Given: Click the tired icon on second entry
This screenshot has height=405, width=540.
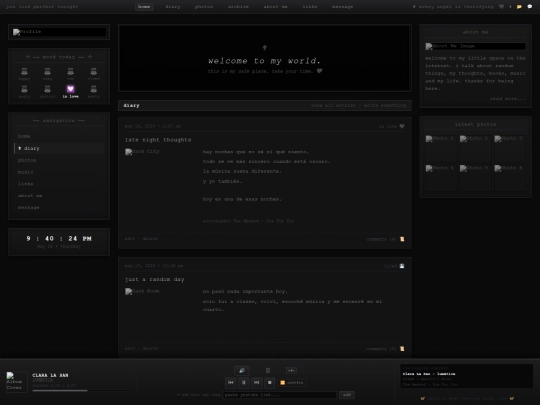Looking at the screenshot, I should point(402,266).
